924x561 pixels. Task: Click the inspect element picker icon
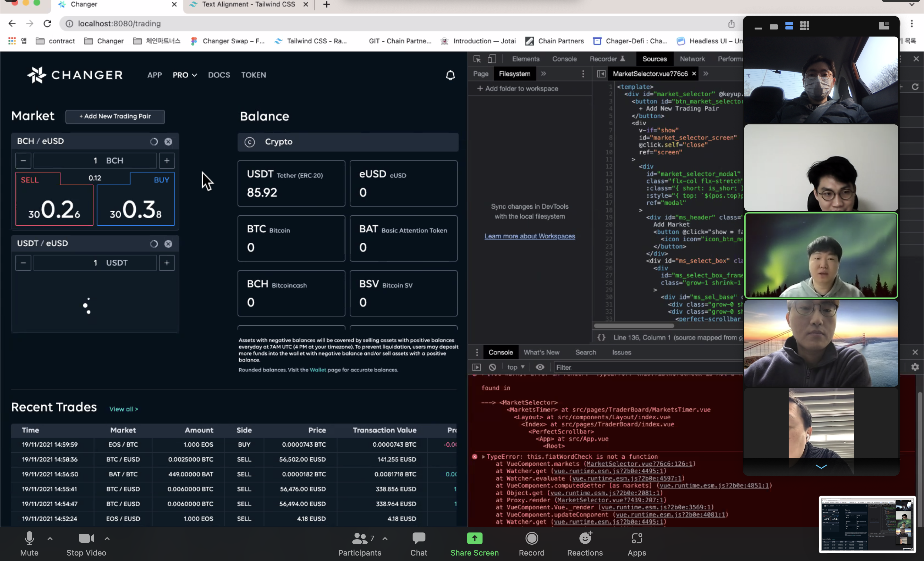coord(477,59)
